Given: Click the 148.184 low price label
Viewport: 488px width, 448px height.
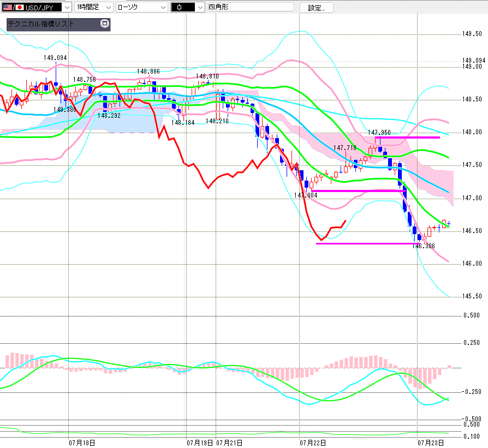Looking at the screenshot, I should tap(183, 123).
